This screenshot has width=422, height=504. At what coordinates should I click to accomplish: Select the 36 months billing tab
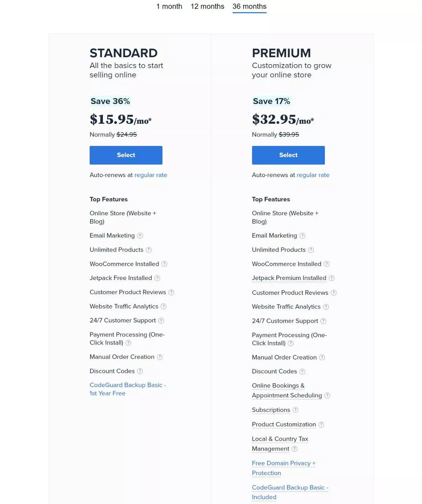(x=249, y=6)
